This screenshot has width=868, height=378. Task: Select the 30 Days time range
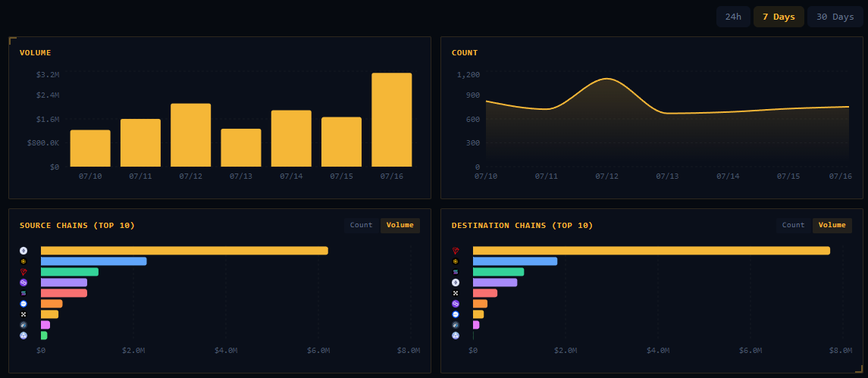835,17
